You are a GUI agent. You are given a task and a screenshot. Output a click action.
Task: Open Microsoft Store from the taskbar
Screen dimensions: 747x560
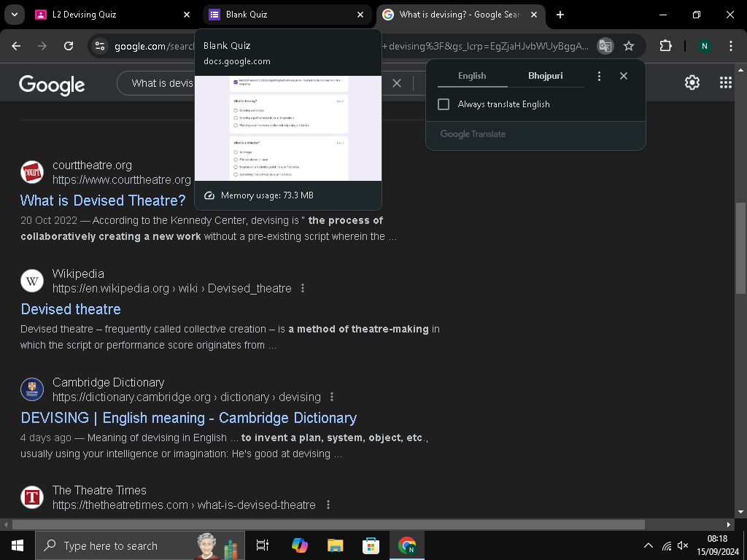[371, 545]
